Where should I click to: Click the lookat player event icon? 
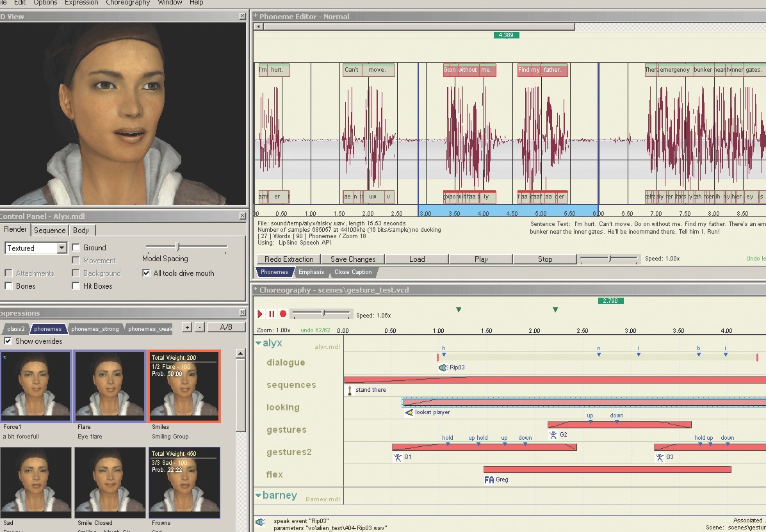pos(409,412)
